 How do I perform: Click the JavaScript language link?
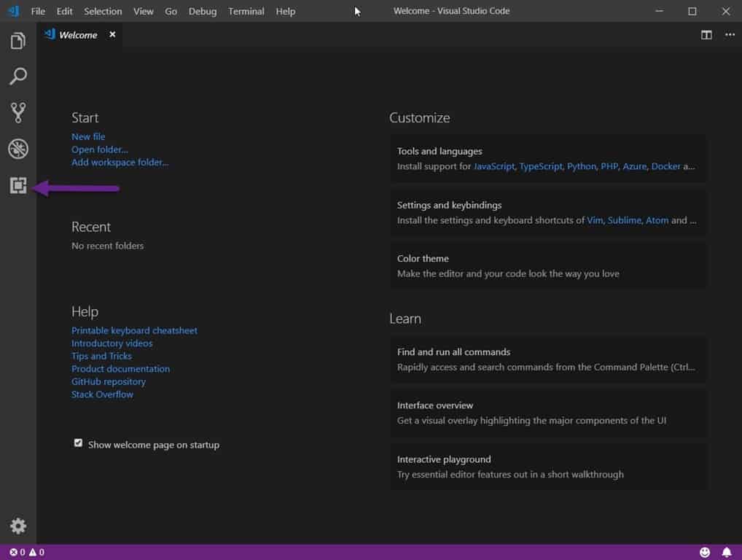coord(494,166)
